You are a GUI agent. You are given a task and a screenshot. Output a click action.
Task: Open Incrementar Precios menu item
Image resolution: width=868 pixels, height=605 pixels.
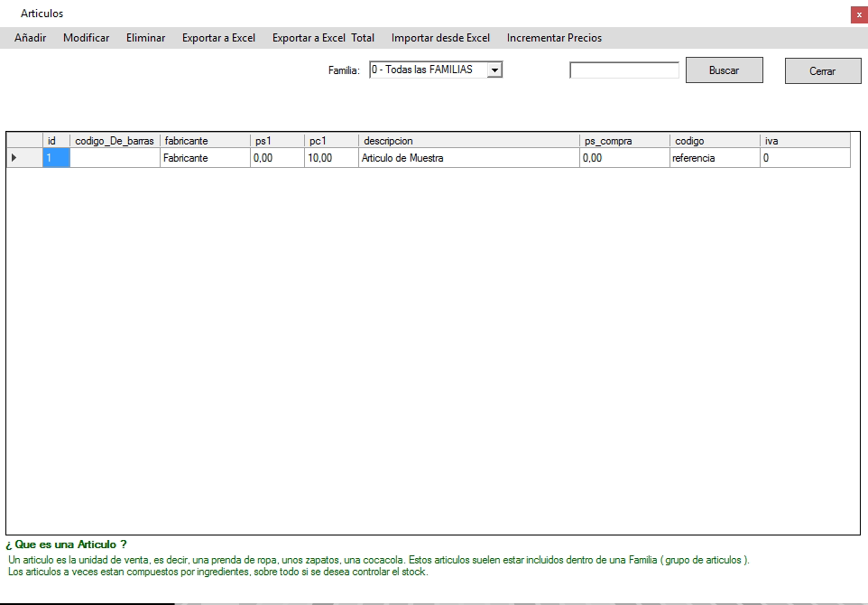coord(554,38)
